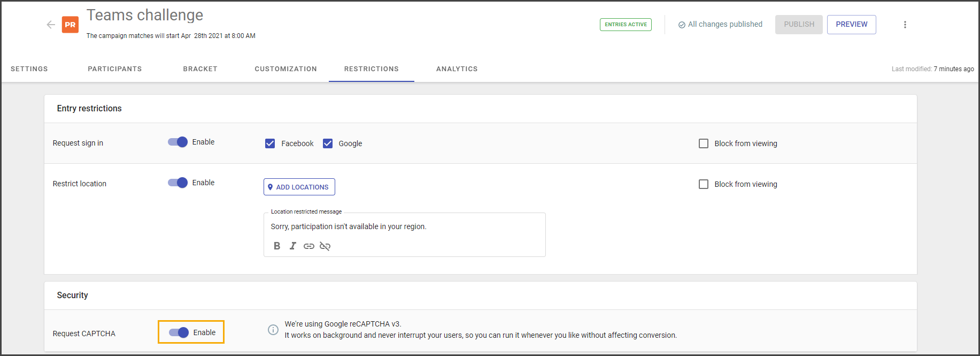This screenshot has width=980, height=356.
Task: Click the insert link icon
Action: (309, 246)
